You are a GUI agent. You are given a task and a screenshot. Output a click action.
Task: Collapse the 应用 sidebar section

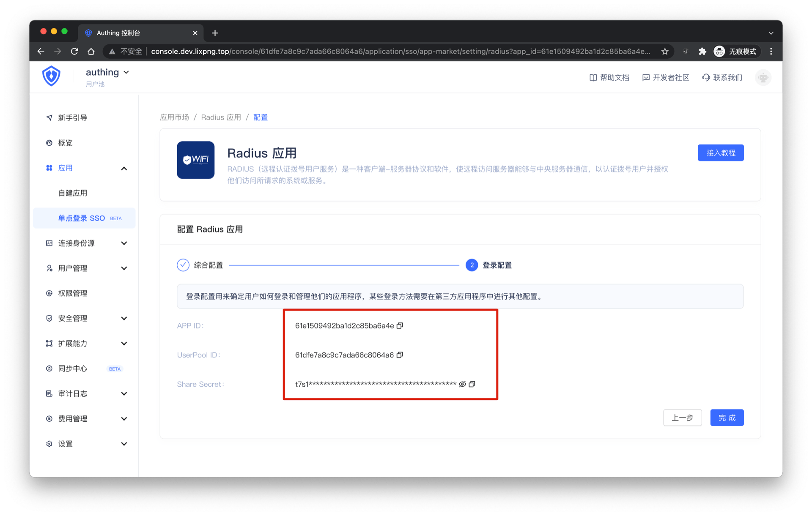[x=124, y=168]
